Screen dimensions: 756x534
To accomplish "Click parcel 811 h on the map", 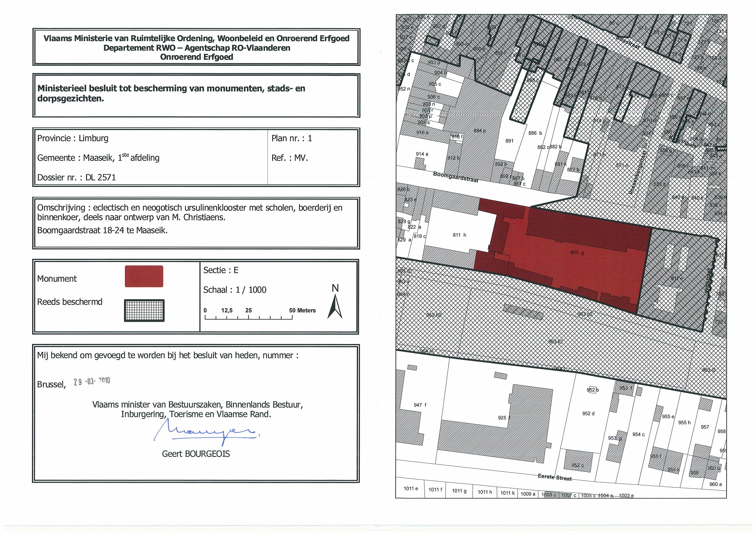I will [x=459, y=235].
